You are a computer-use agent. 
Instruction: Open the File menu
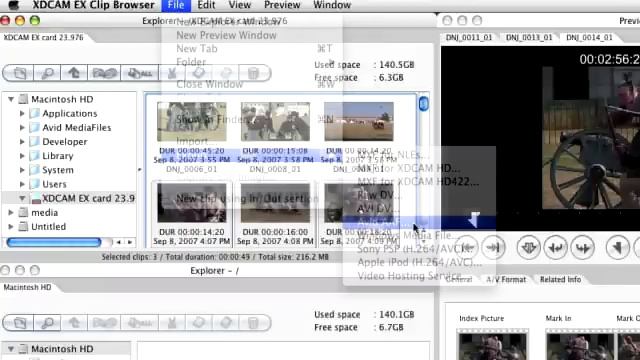(176, 5)
